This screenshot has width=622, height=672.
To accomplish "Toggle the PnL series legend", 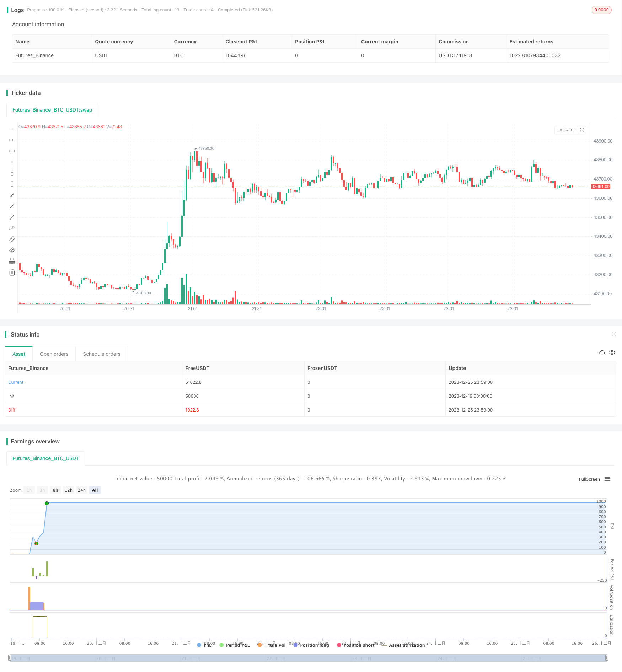I will (x=204, y=645).
